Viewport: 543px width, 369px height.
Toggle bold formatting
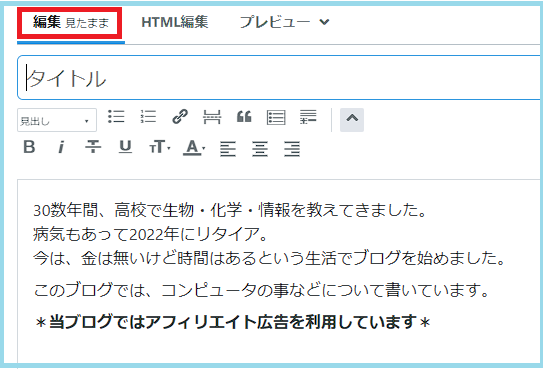(x=29, y=147)
